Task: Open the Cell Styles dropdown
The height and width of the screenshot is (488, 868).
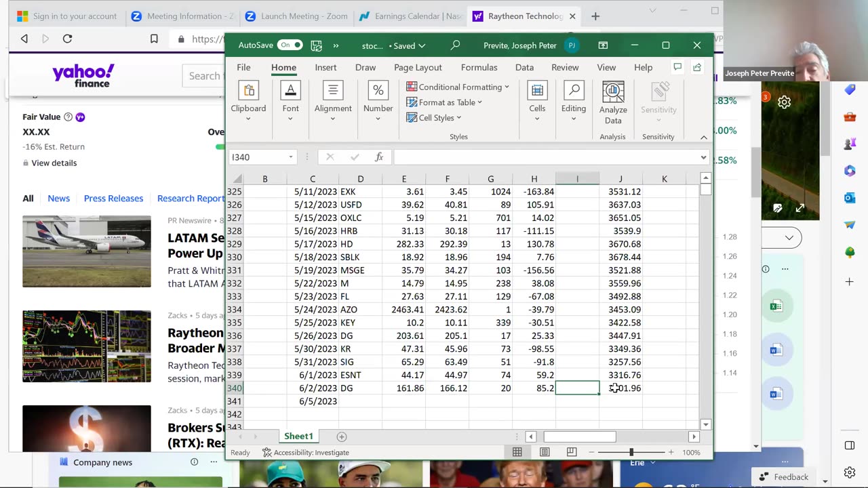Action: (434, 117)
